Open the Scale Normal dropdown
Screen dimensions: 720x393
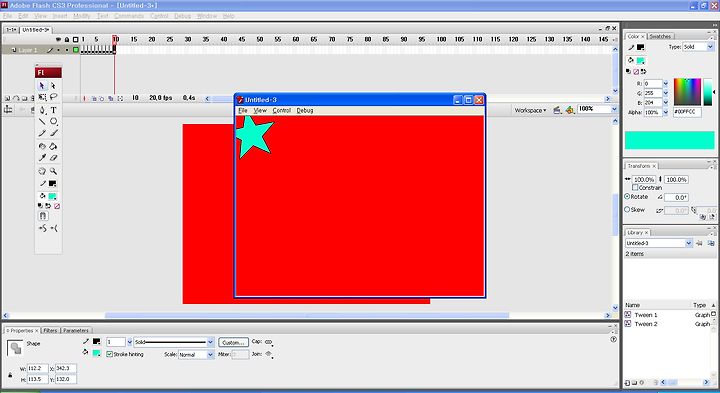(x=210, y=354)
